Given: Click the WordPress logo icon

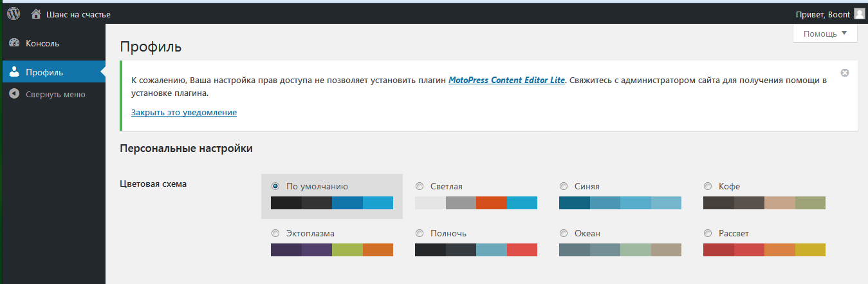Looking at the screenshot, I should 14,14.
